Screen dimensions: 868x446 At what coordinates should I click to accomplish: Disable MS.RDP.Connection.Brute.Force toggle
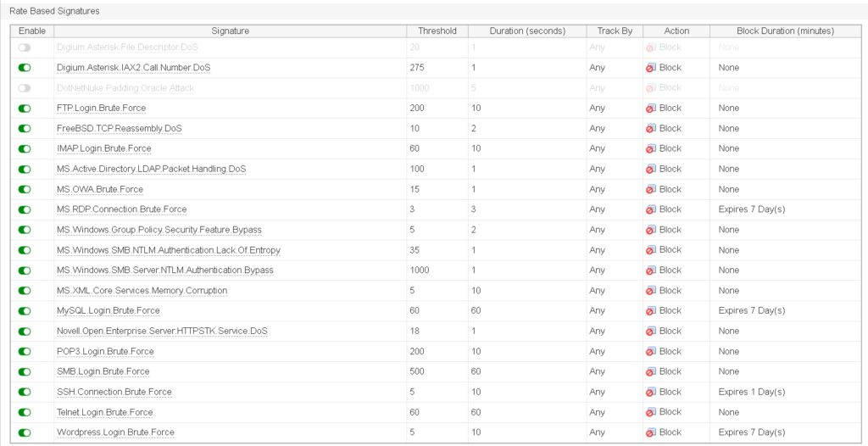tap(25, 210)
